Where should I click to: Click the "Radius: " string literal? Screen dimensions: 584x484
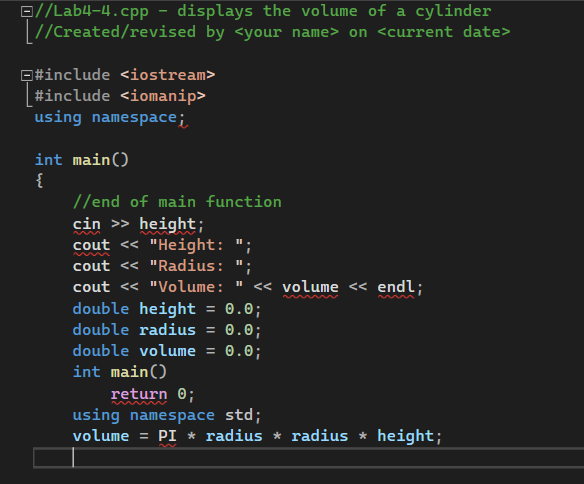coord(196,266)
